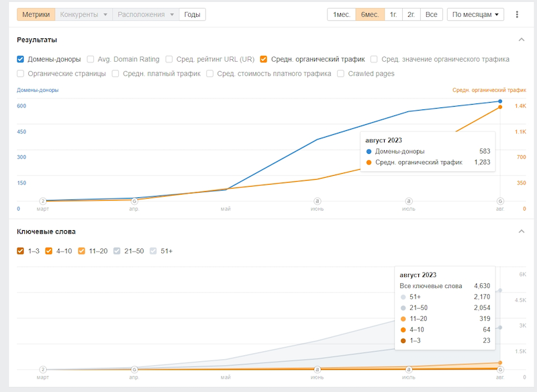The image size is (537, 392).
Task: Collapse the Результаты section
Action: coord(522,40)
